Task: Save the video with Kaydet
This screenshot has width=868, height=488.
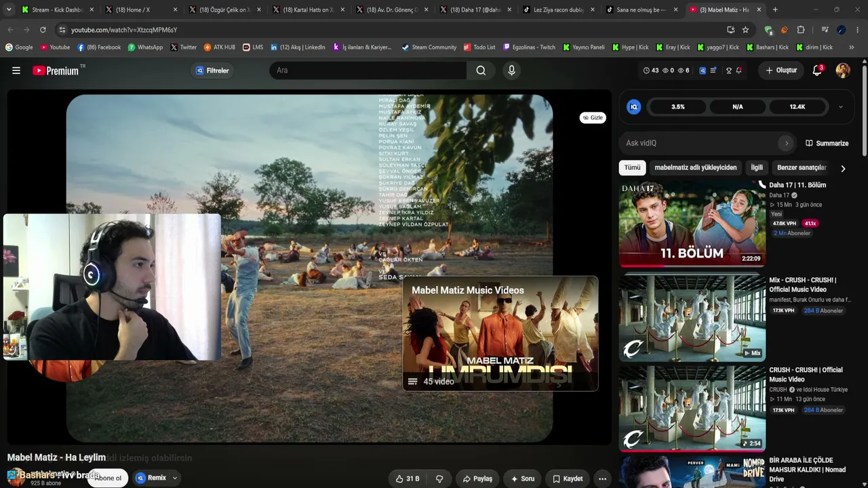Action: click(568, 479)
